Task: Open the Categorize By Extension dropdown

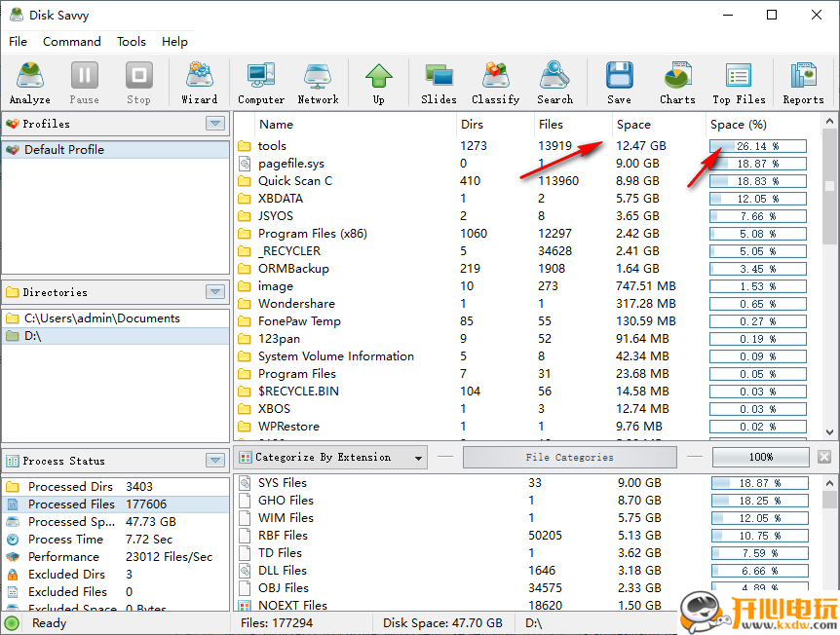Action: click(419, 458)
